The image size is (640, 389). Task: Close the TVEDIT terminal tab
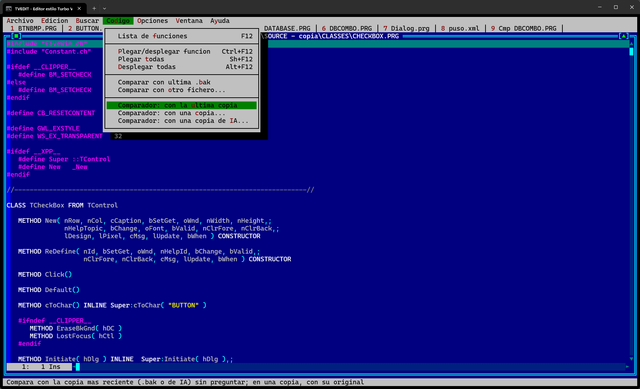tap(79, 8)
